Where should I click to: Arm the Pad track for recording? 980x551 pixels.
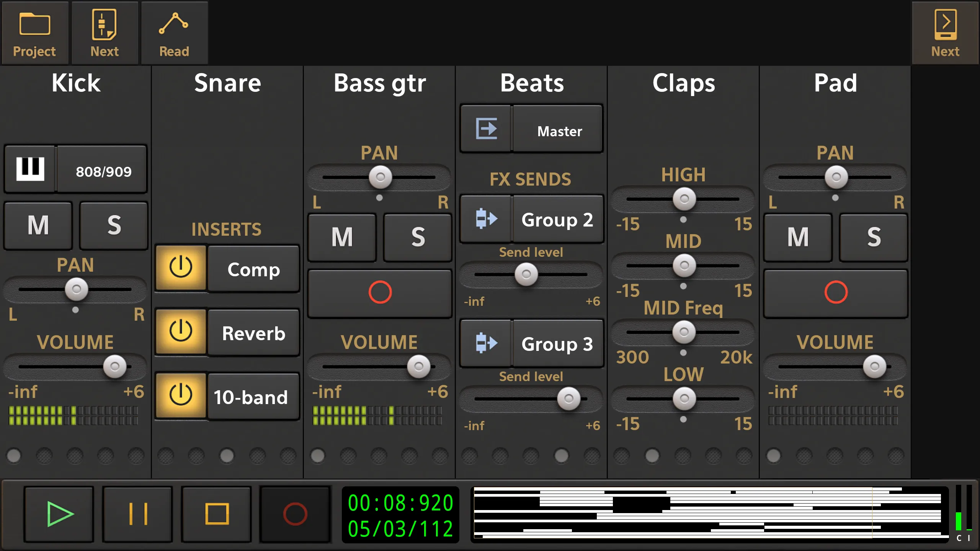tap(836, 293)
